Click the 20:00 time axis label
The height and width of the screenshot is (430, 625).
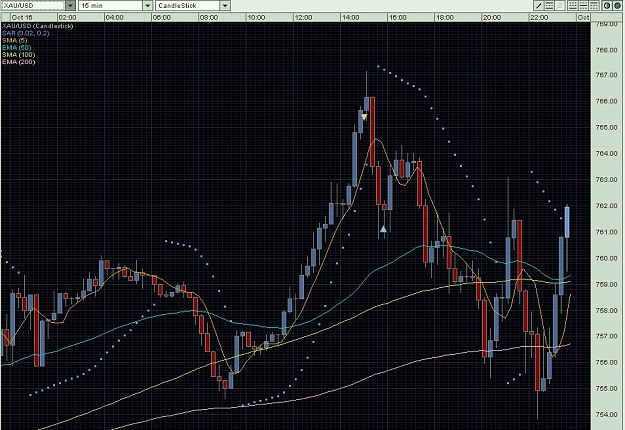tap(491, 18)
